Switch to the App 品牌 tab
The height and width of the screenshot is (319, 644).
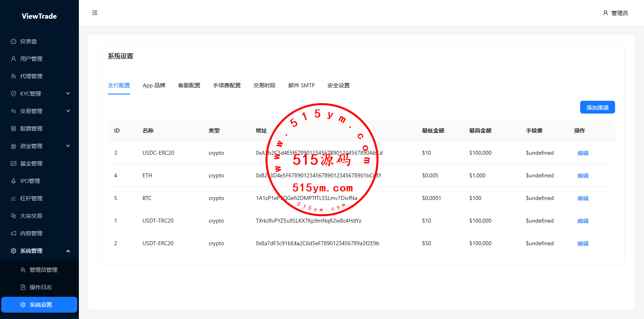[x=154, y=85]
